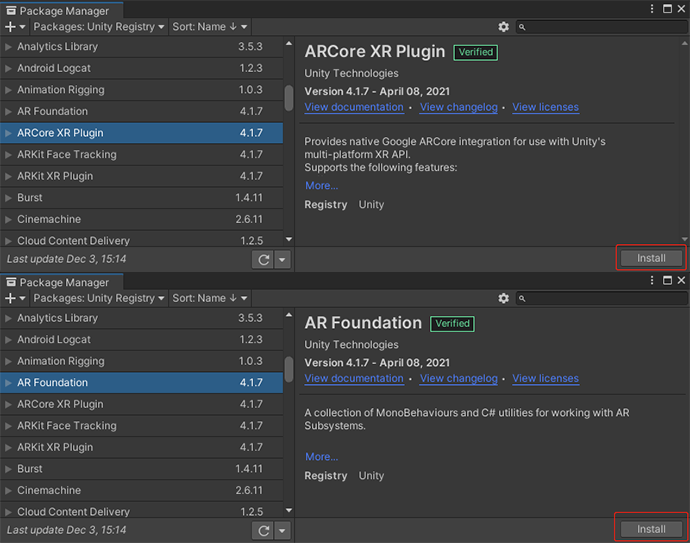
Task: Select Android Logcat in lower package list
Action: tap(141, 340)
